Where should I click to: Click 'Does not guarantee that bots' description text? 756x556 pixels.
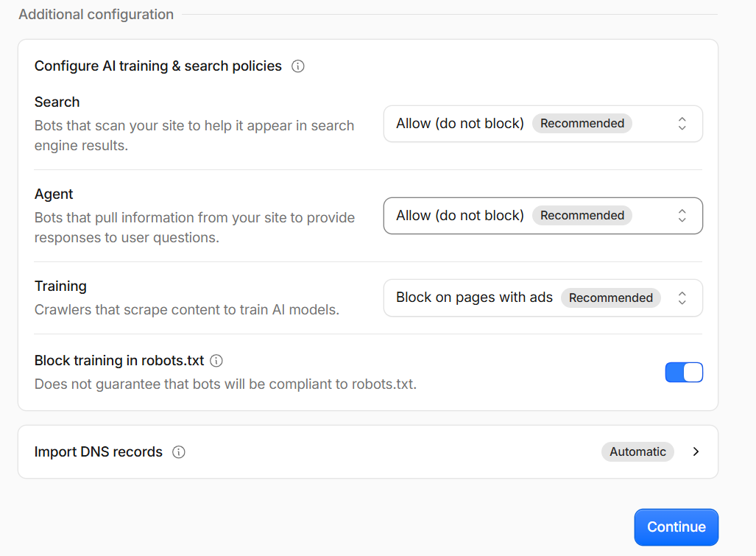[x=226, y=384]
